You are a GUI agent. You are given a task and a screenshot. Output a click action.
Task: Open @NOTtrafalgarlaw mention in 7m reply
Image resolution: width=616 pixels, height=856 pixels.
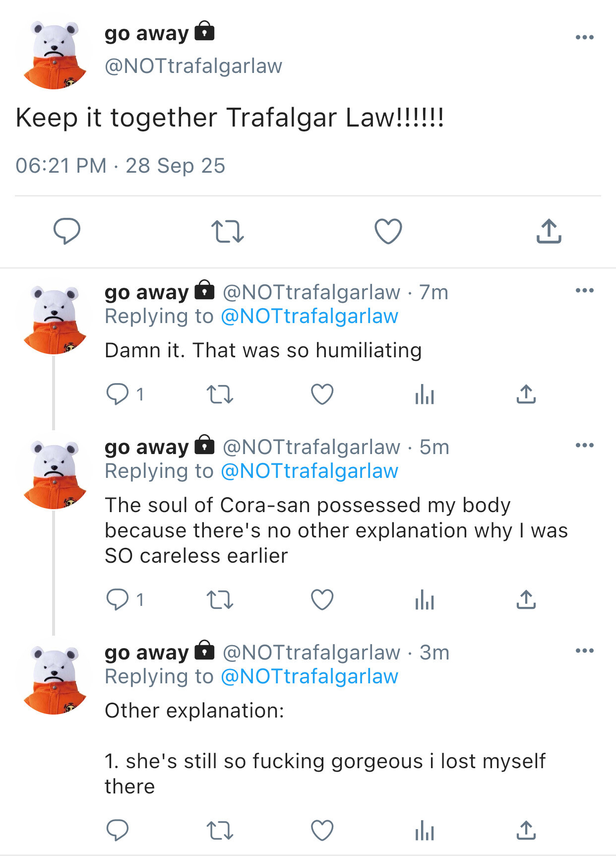coord(309,317)
